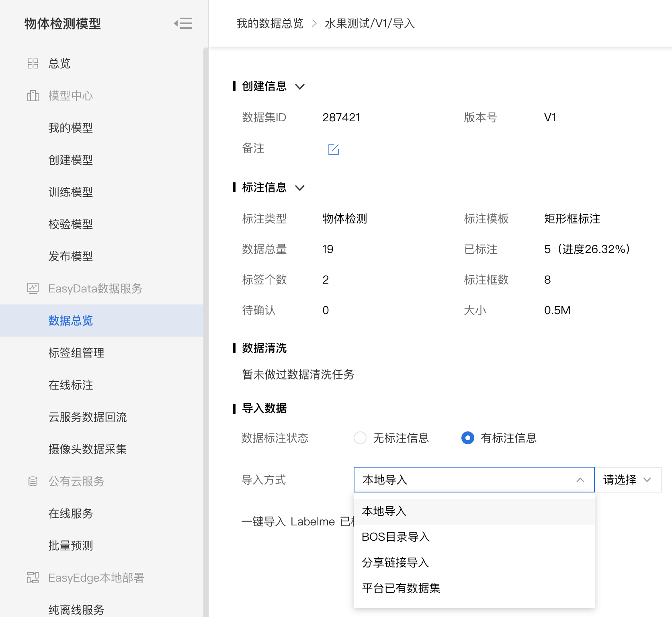Click the 5（进度26.32%） labeled value
Viewport: 672px width, 617px height.
coord(587,249)
